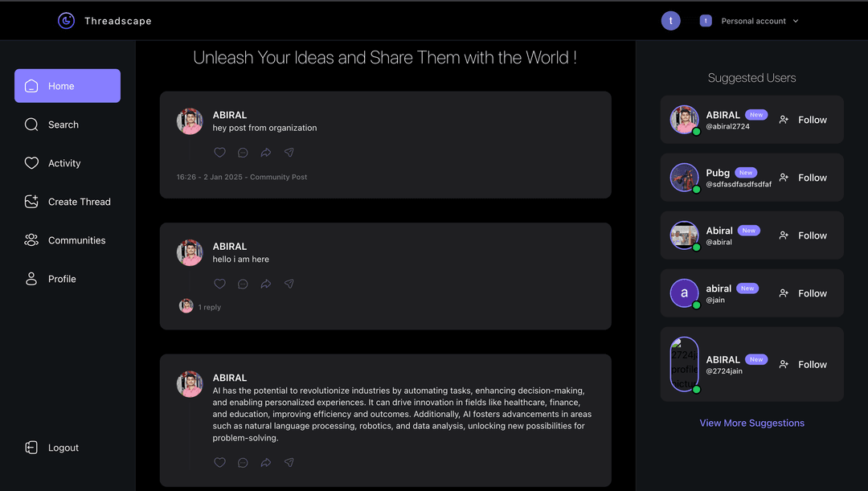Follow user @jain
This screenshot has height=491, width=868.
point(803,293)
